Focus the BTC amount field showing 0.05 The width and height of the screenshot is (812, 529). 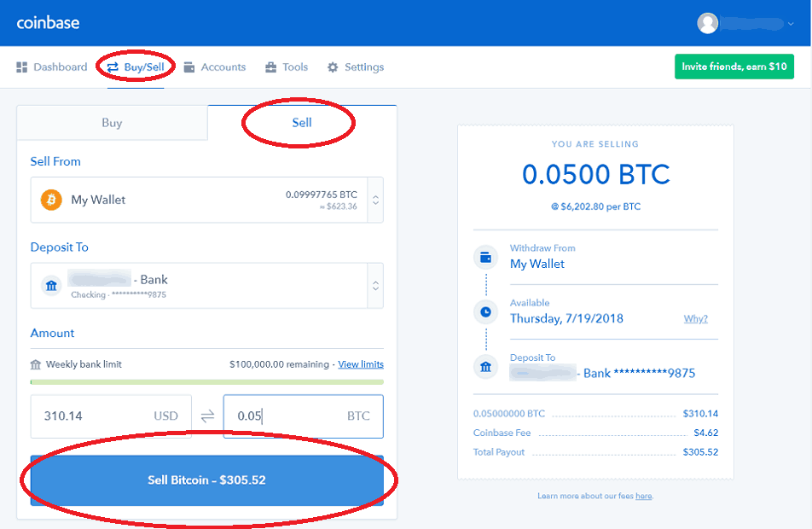coord(304,416)
